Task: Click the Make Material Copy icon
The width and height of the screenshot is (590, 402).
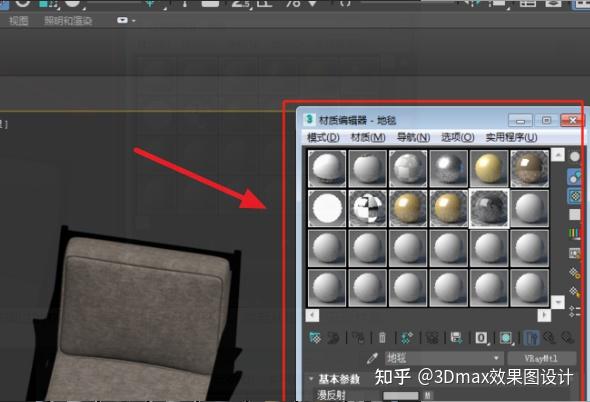Action: click(407, 338)
